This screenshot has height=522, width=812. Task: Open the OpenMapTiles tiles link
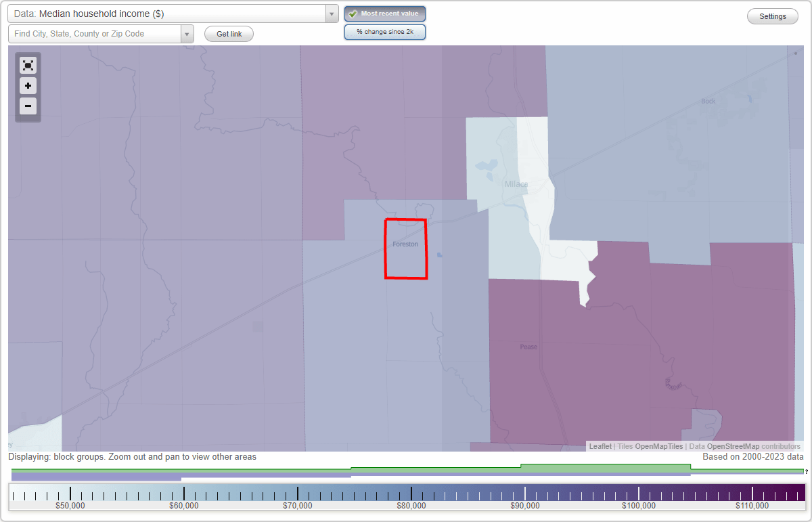coord(658,446)
